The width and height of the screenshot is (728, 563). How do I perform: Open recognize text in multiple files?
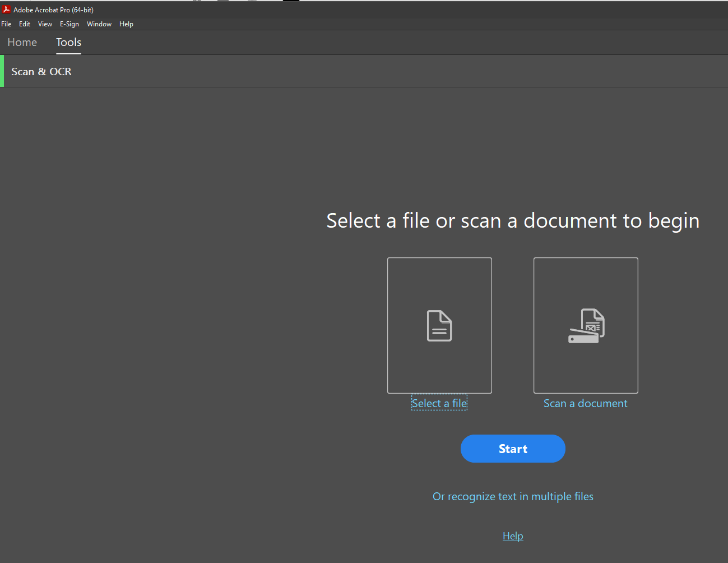pyautogui.click(x=513, y=496)
